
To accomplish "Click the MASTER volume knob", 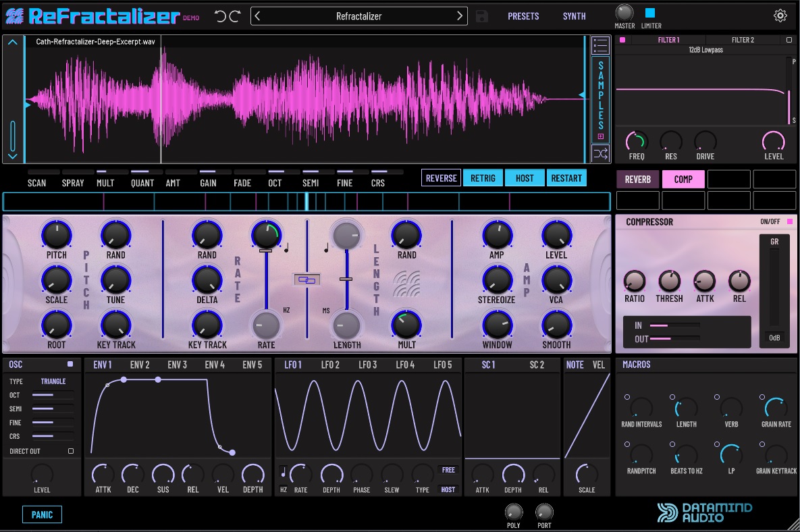I will pos(624,13).
